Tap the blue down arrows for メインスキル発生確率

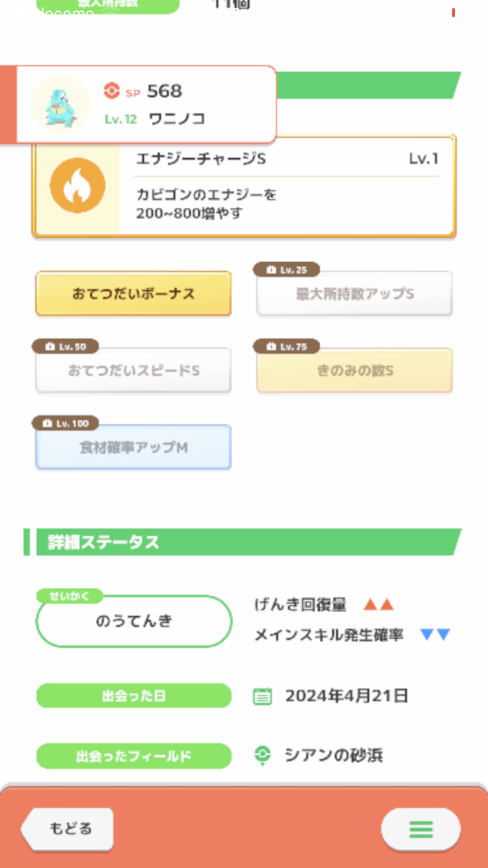coord(435,634)
